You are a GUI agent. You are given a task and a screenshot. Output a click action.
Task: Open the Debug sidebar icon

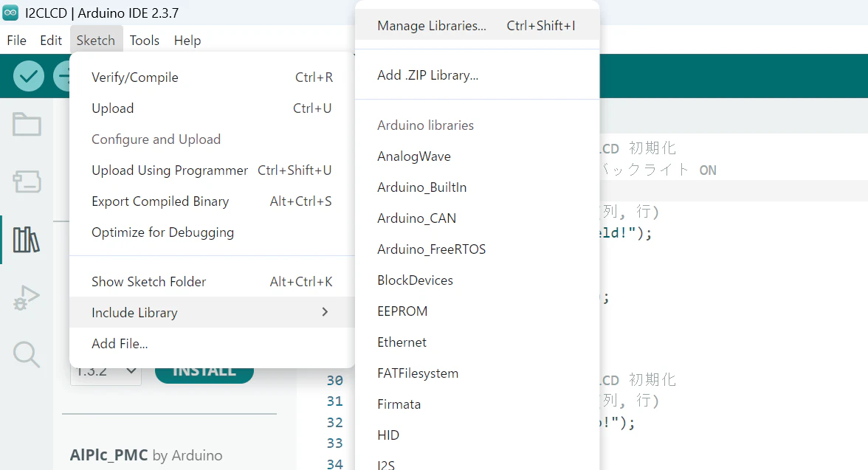27,297
